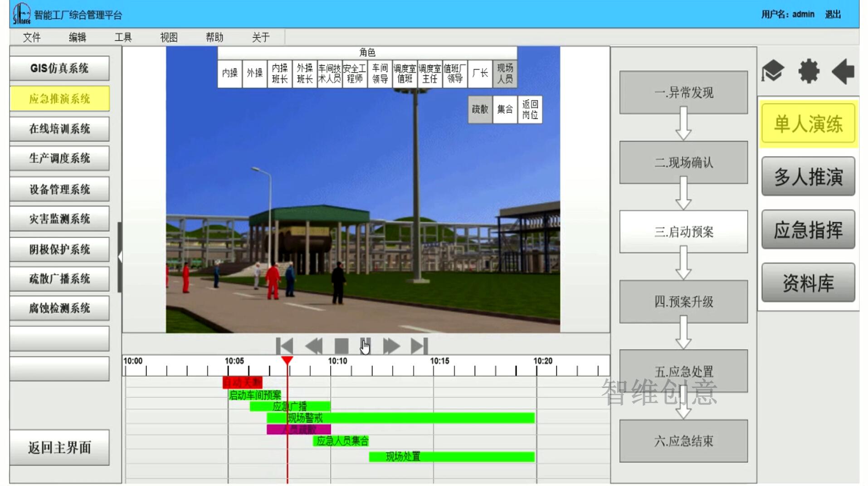
Task: Go to step 四.预案升级
Action: [683, 301]
